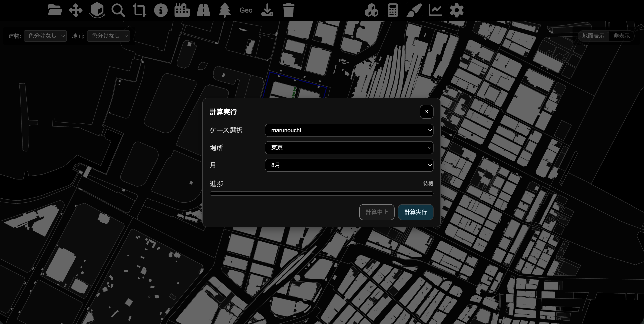Click the Geo toolbar item
This screenshot has height=324, width=644.
(x=246, y=10)
